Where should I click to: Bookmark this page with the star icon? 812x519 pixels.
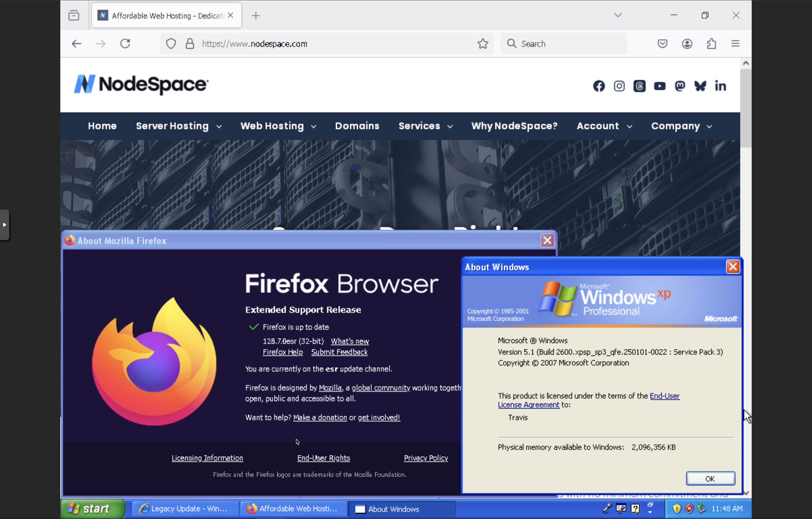pos(483,44)
